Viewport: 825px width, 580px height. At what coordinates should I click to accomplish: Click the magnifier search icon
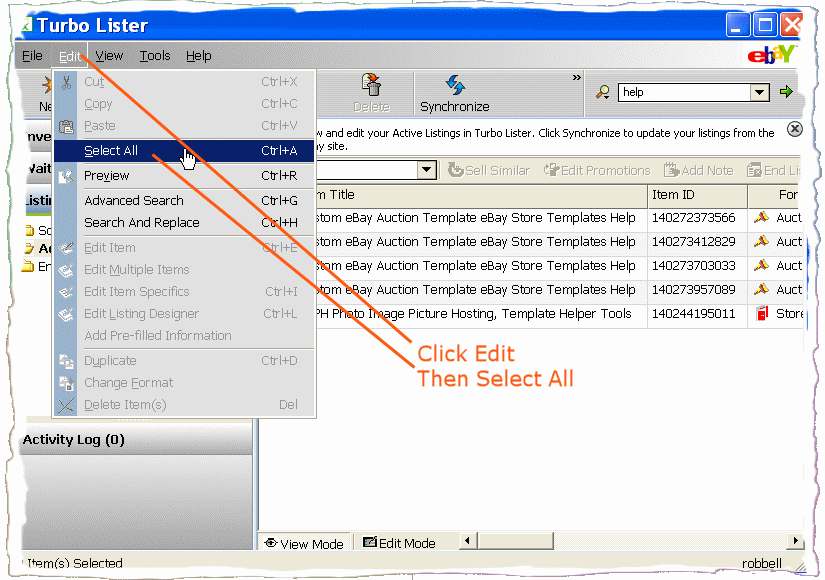pos(603,92)
